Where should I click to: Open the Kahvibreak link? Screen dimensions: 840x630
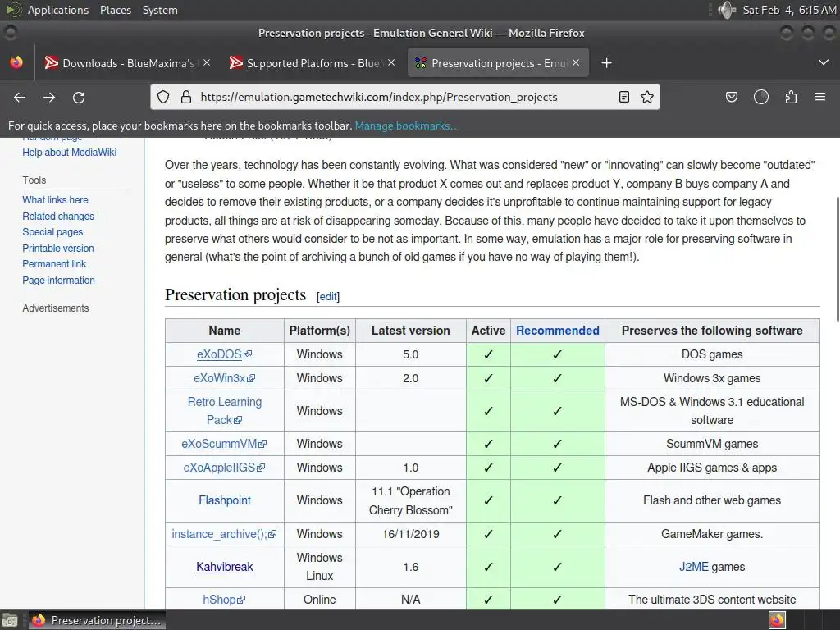coord(225,567)
